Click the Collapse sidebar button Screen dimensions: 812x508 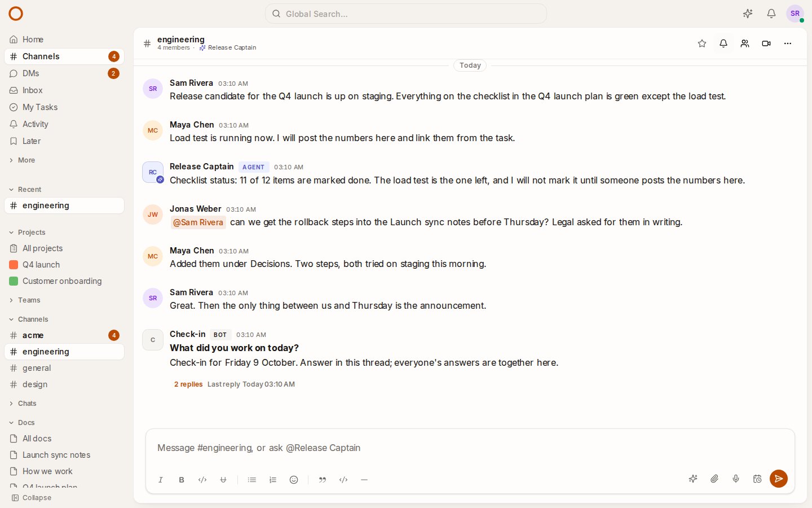pos(32,498)
